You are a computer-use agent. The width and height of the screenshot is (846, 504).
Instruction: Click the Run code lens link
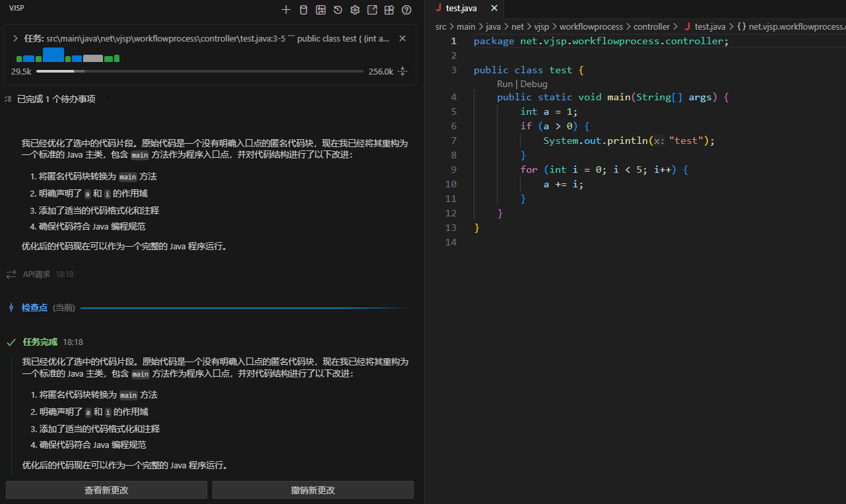point(504,84)
